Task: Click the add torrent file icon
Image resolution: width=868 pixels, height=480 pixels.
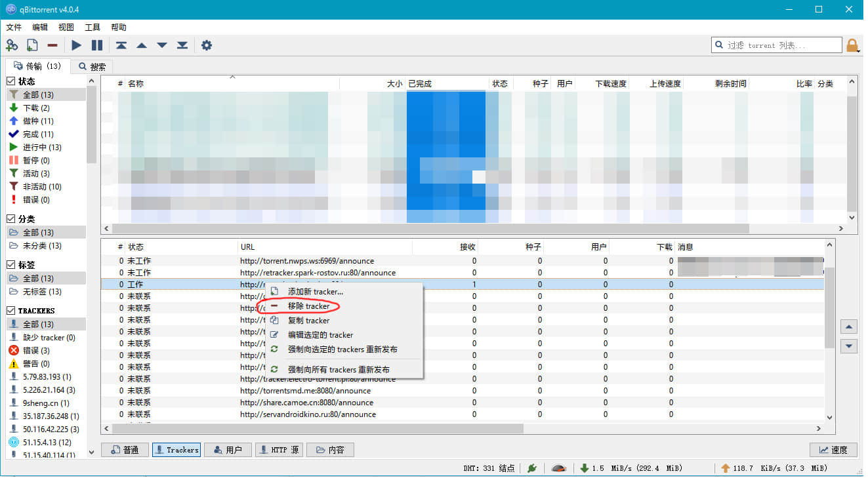Action: [32, 45]
